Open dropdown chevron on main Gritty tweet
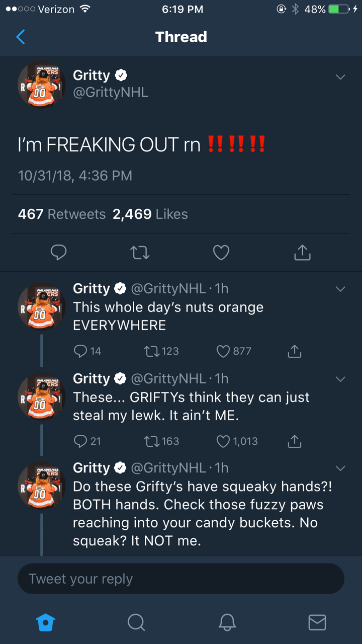362x644 pixels. 340,77
